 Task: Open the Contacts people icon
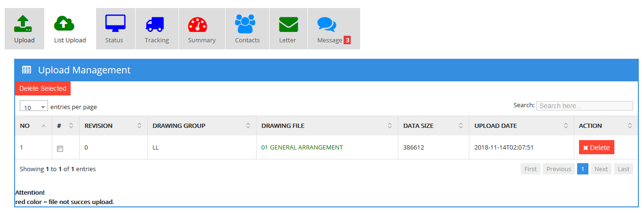pyautogui.click(x=245, y=24)
